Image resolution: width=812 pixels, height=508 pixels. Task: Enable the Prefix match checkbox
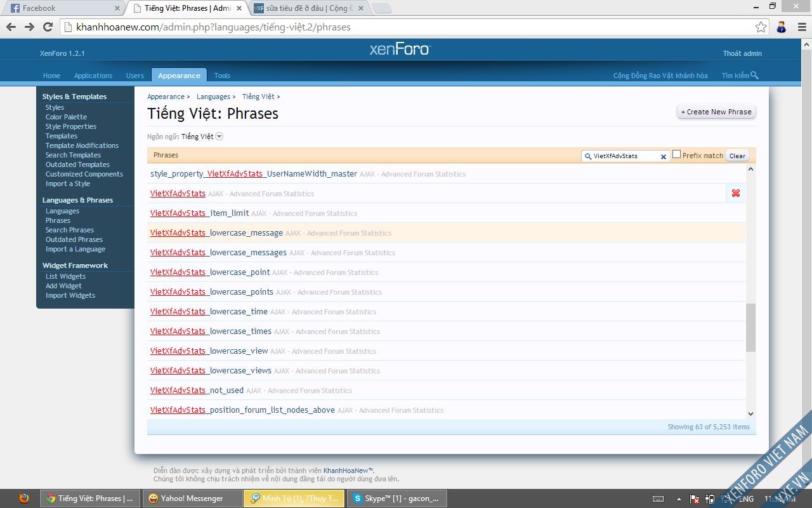tap(676, 154)
